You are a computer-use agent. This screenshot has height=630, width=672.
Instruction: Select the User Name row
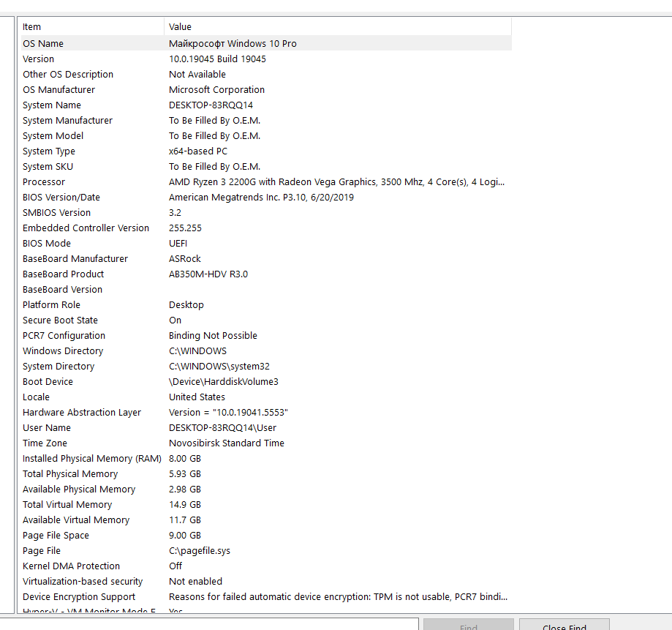[266, 428]
